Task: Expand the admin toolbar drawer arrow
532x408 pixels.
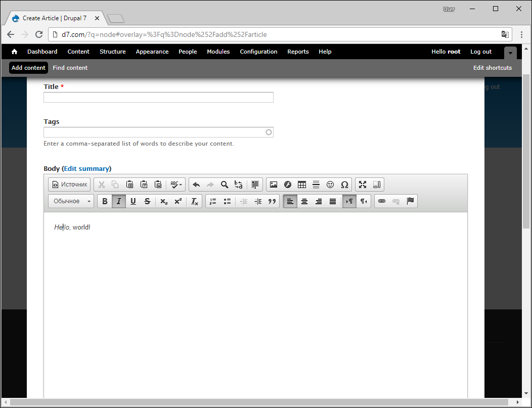Action: tap(511, 53)
